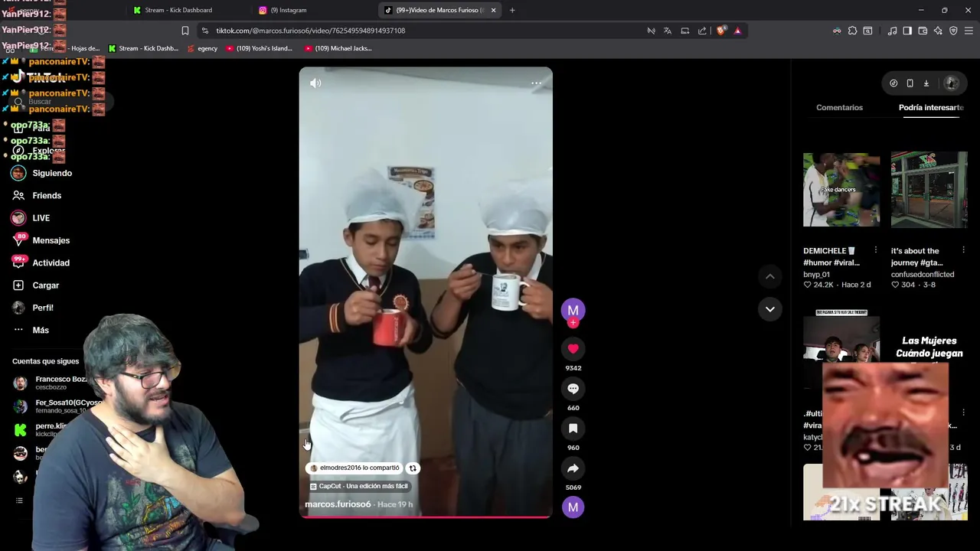Go to next video with down chevron
Viewport: 980px width, 551px height.
point(770,309)
